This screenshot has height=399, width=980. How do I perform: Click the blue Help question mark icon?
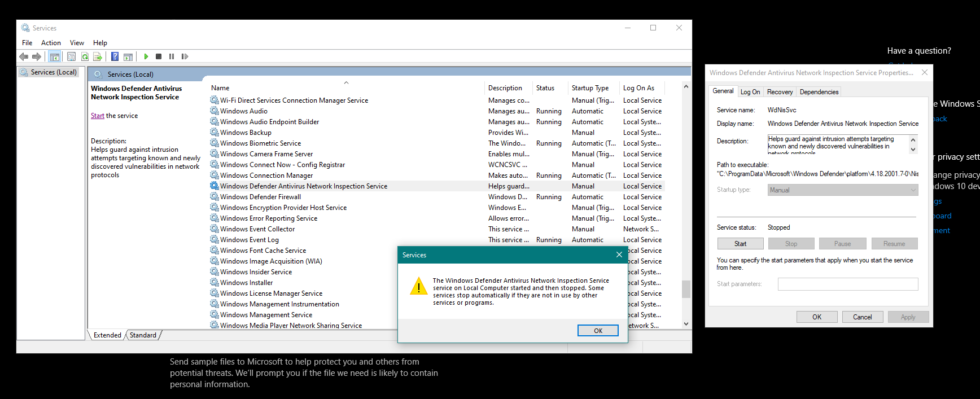pyautogui.click(x=115, y=56)
